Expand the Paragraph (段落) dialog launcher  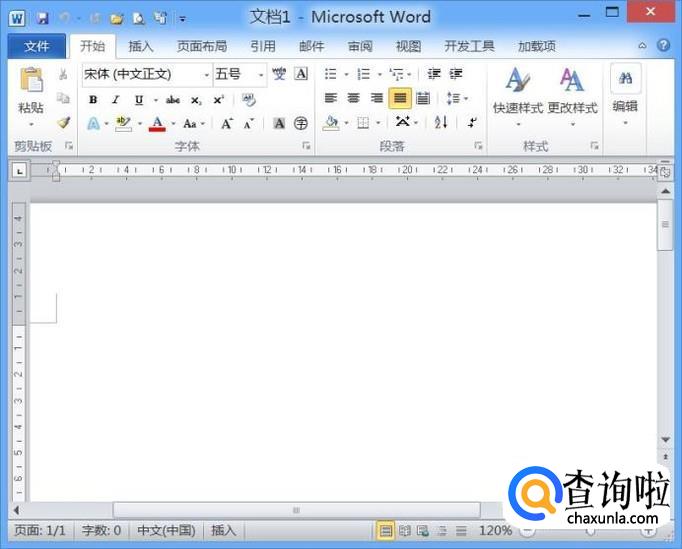[478, 146]
